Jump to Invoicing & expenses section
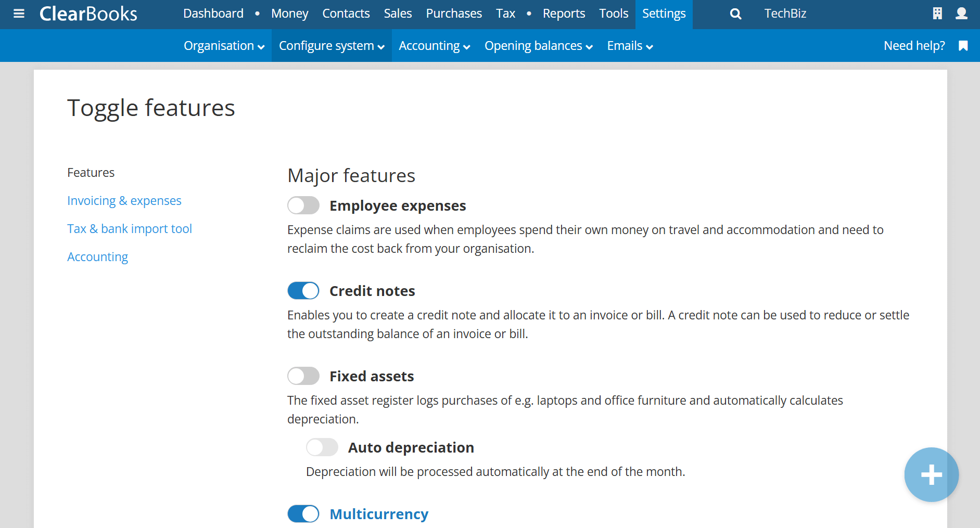Screen dimensions: 980x528 tap(124, 201)
